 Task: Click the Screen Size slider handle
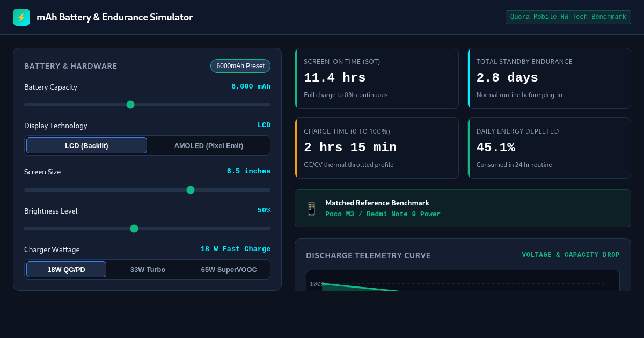pos(191,190)
